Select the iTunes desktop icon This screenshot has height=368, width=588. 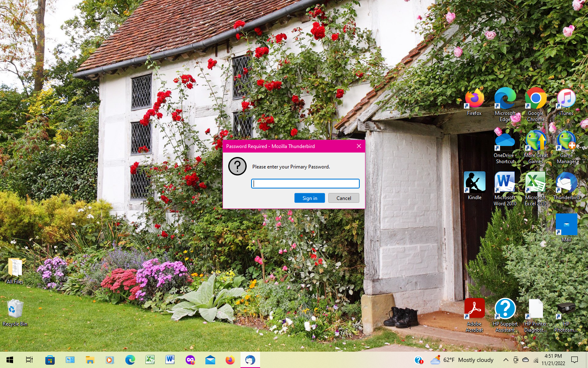[566, 102]
